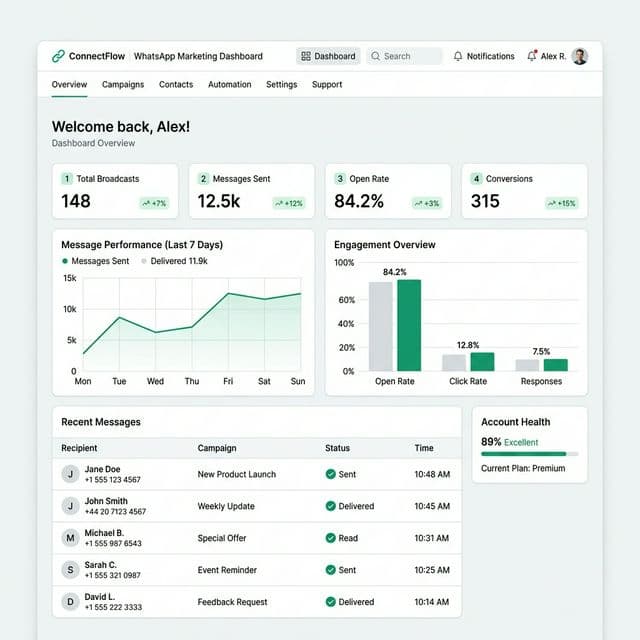Open the Automation tab
Screen dimensions: 640x640
(x=229, y=85)
